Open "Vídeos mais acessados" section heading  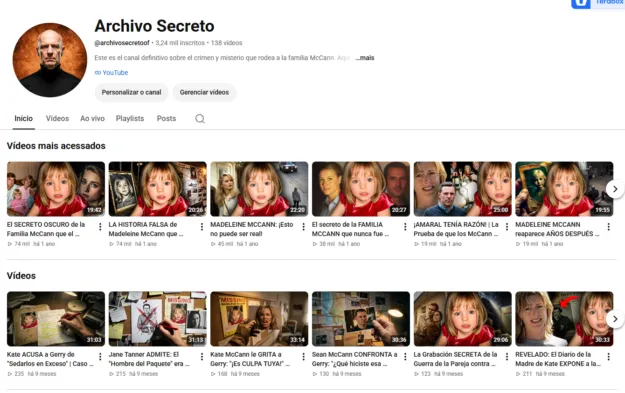pos(56,146)
